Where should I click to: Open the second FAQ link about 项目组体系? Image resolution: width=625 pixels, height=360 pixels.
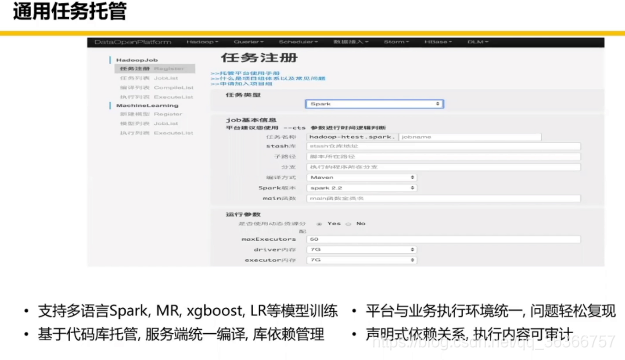(268, 79)
